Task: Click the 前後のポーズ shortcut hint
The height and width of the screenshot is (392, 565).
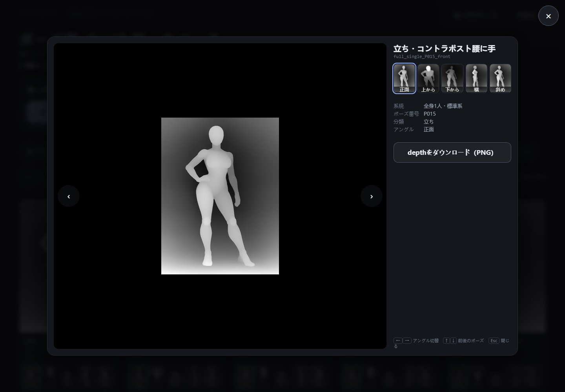Action: (x=471, y=341)
